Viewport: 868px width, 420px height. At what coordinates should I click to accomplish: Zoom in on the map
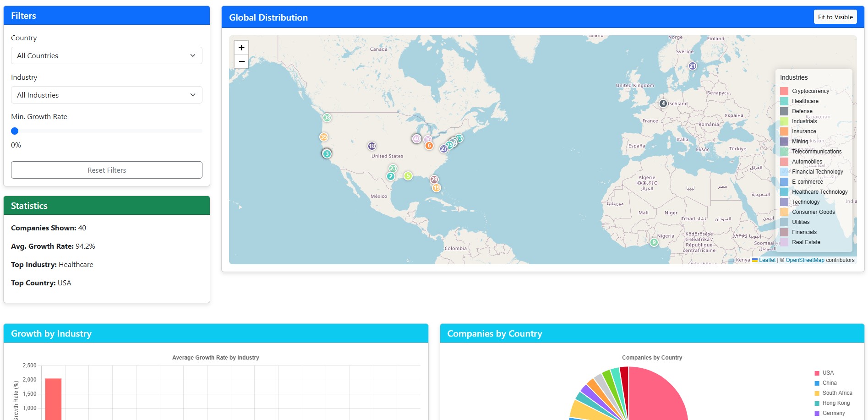(x=241, y=48)
